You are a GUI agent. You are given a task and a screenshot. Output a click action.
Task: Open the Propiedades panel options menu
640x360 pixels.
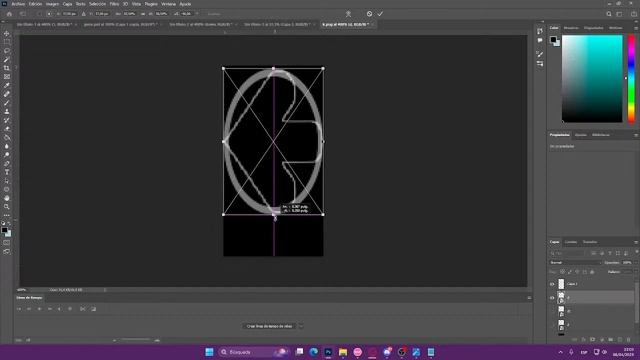point(636,135)
